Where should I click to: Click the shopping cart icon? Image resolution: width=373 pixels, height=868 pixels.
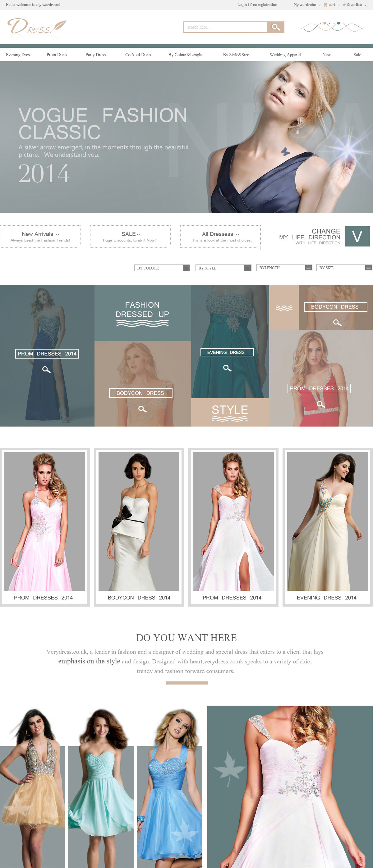[325, 5]
